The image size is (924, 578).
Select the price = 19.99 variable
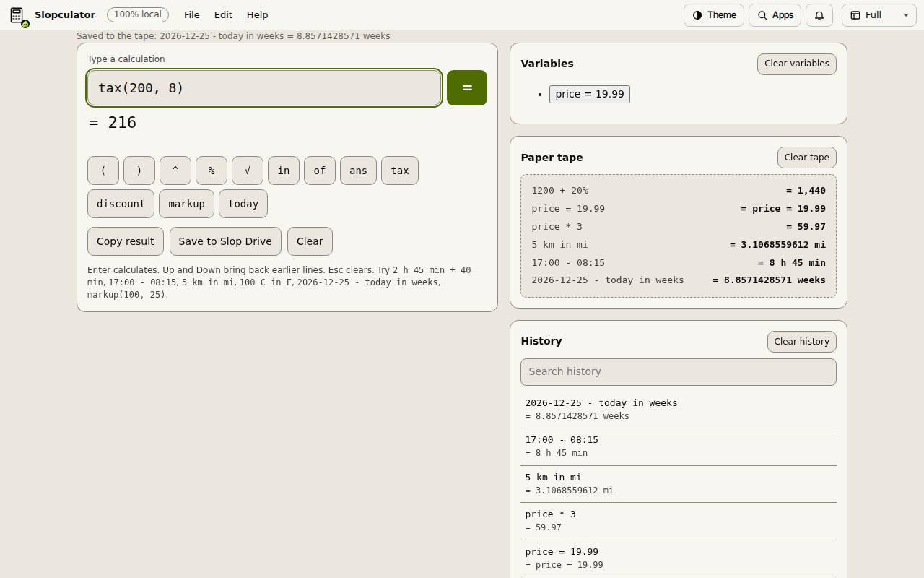(590, 94)
